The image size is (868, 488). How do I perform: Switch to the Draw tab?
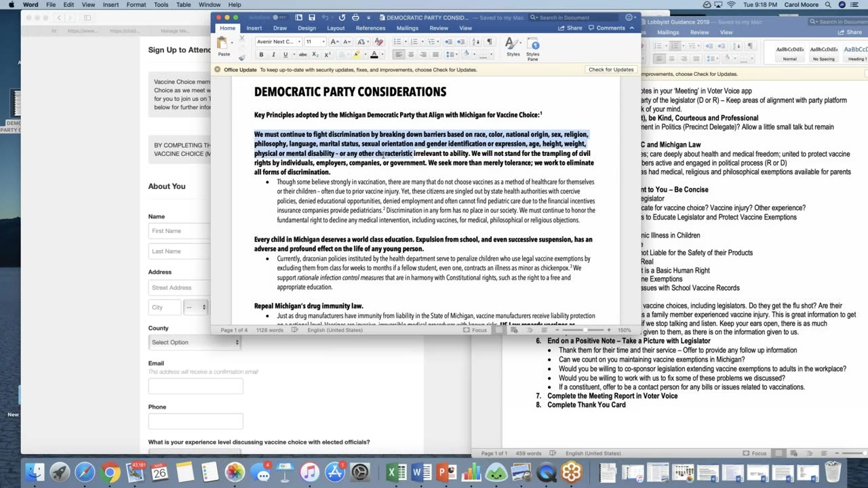click(x=279, y=28)
